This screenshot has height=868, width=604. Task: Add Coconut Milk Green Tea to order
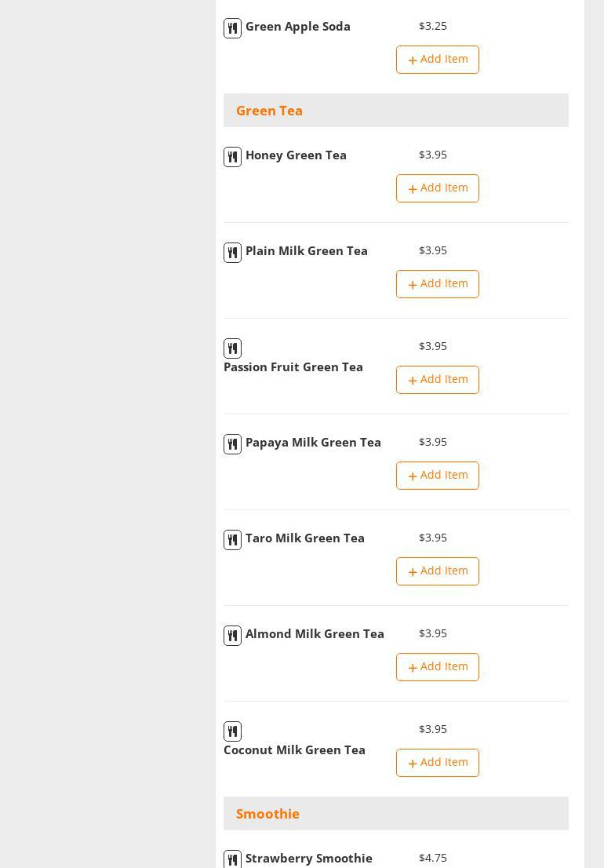pyautogui.click(x=437, y=763)
